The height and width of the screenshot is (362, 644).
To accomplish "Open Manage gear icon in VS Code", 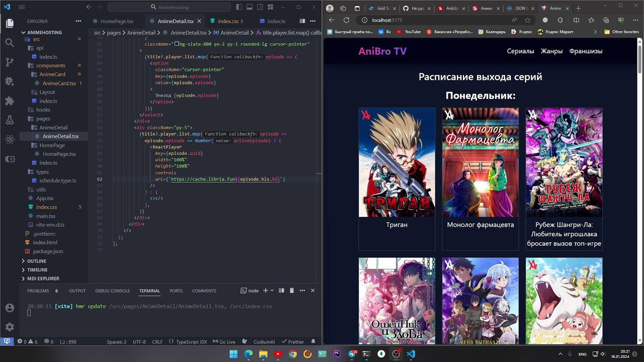I will (9, 327).
